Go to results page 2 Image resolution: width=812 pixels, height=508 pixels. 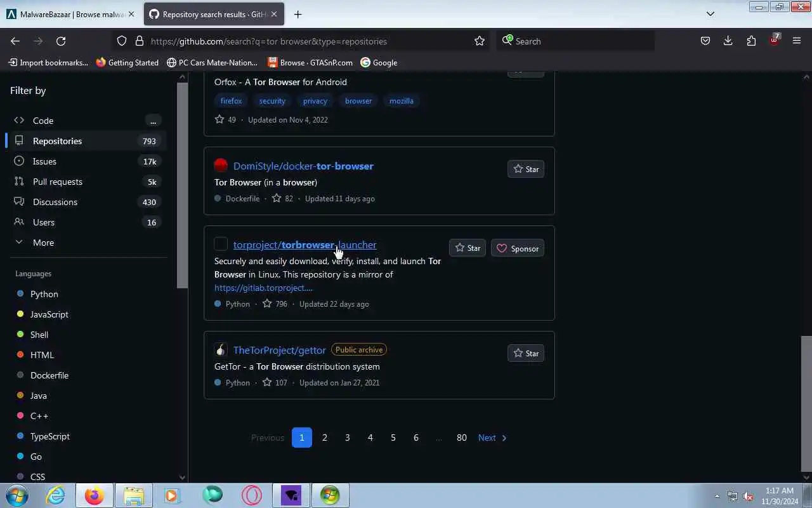(325, 438)
